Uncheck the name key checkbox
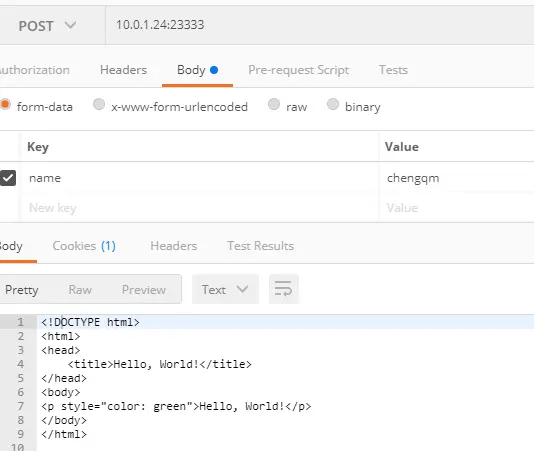This screenshot has height=451, width=534. pyautogui.click(x=7, y=178)
